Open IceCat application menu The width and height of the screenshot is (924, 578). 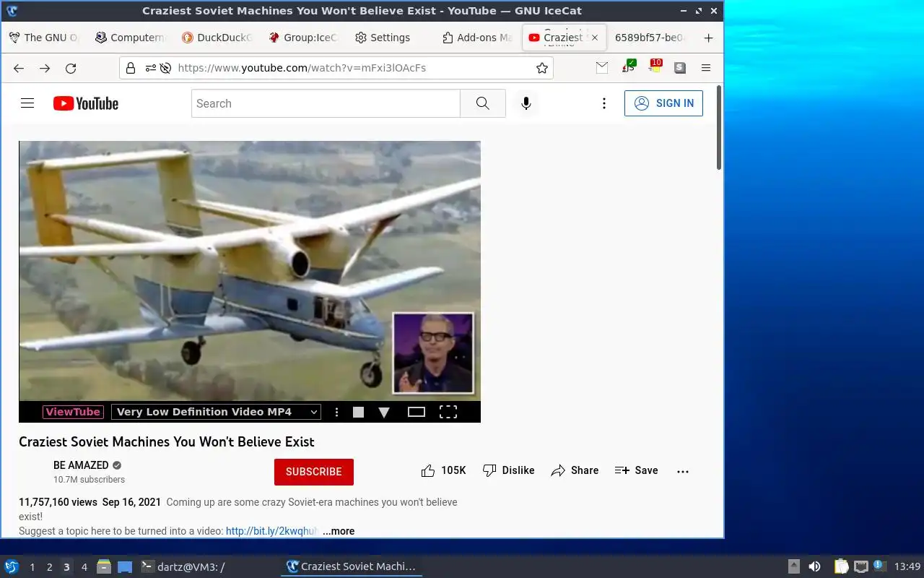(x=706, y=68)
